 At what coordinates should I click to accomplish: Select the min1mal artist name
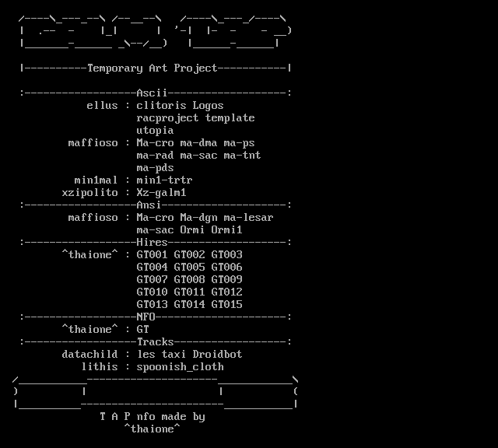[96, 180]
